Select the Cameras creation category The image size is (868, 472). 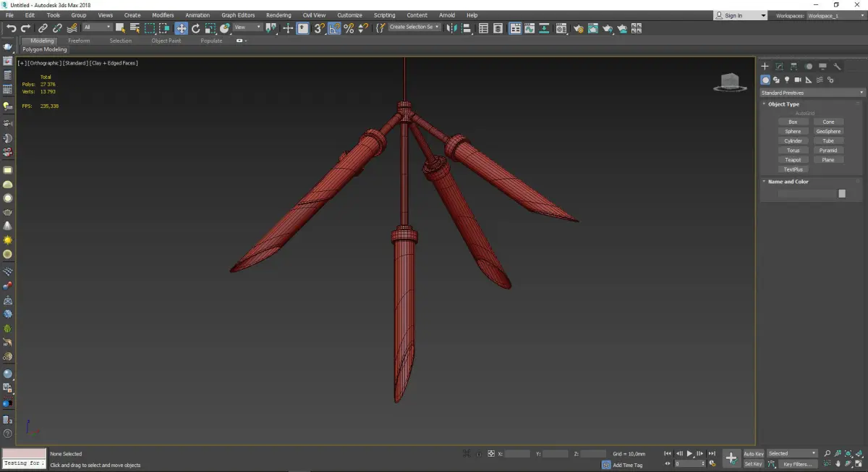(798, 80)
